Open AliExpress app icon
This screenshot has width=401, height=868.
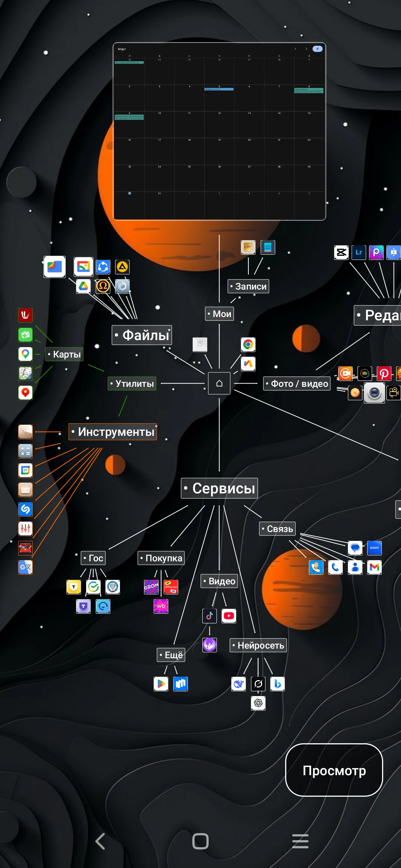[171, 587]
